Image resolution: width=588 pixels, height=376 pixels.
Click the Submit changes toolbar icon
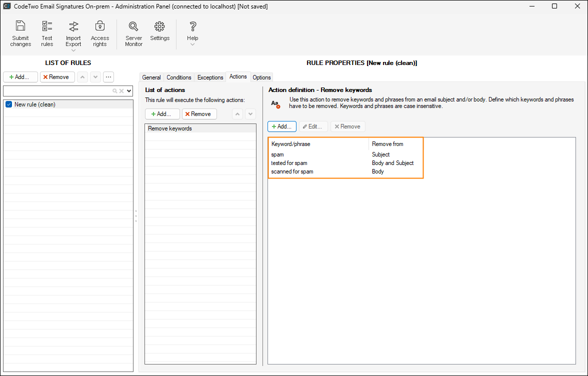pos(20,33)
